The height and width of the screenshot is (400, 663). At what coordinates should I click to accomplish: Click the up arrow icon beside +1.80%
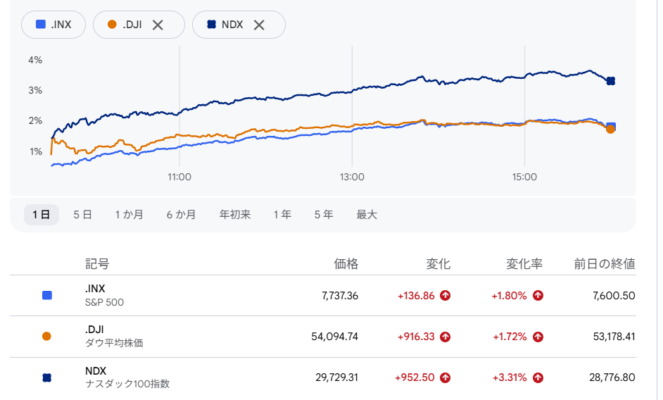click(538, 296)
